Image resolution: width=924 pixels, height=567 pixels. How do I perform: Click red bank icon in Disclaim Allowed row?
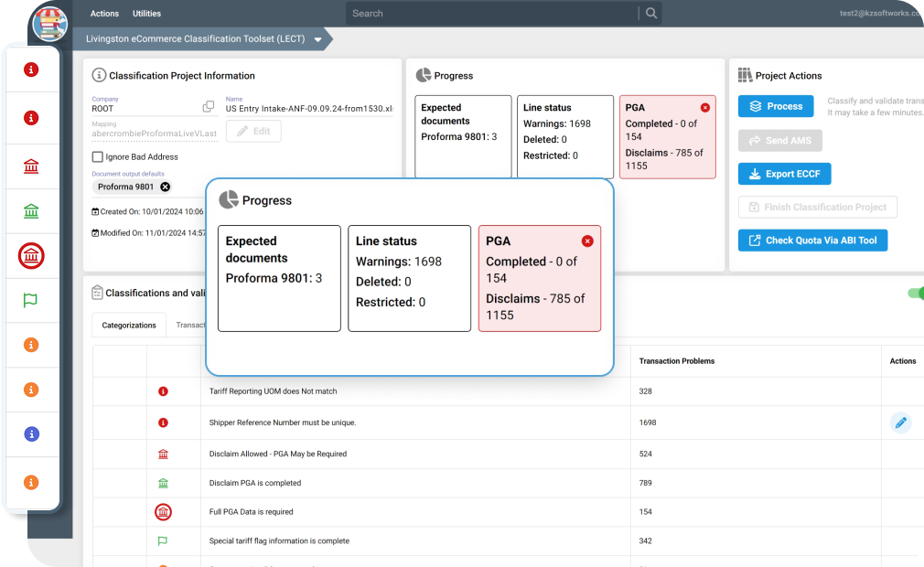(163, 454)
